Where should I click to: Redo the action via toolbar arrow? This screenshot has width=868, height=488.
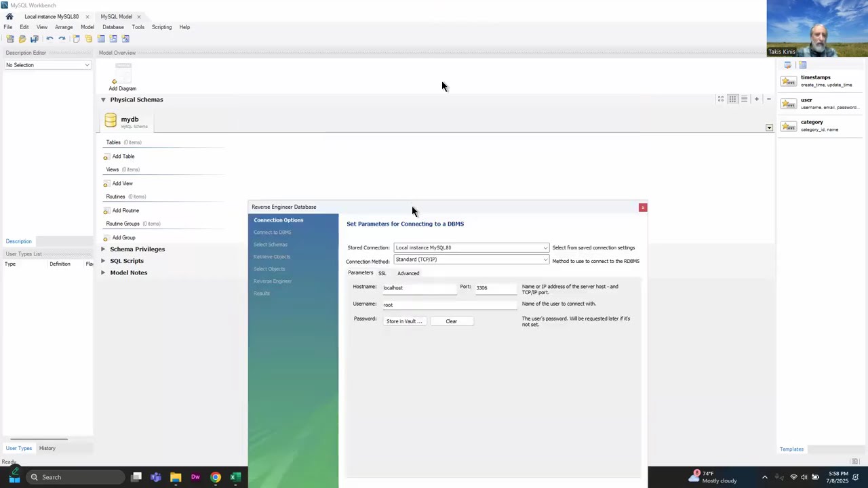coord(62,39)
